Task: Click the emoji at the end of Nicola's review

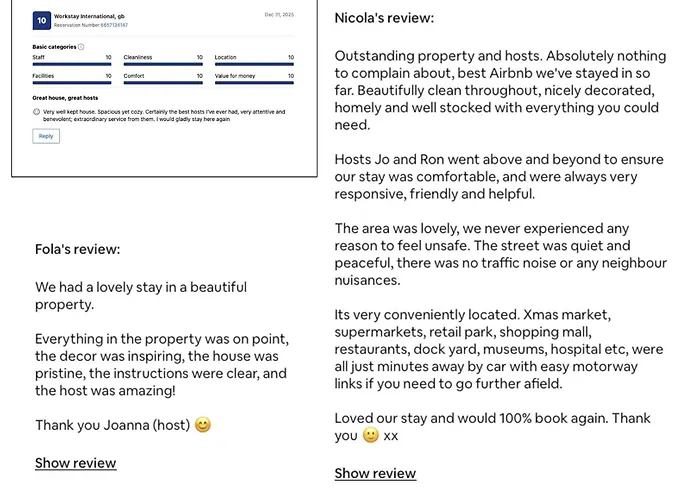Action: pos(371,436)
